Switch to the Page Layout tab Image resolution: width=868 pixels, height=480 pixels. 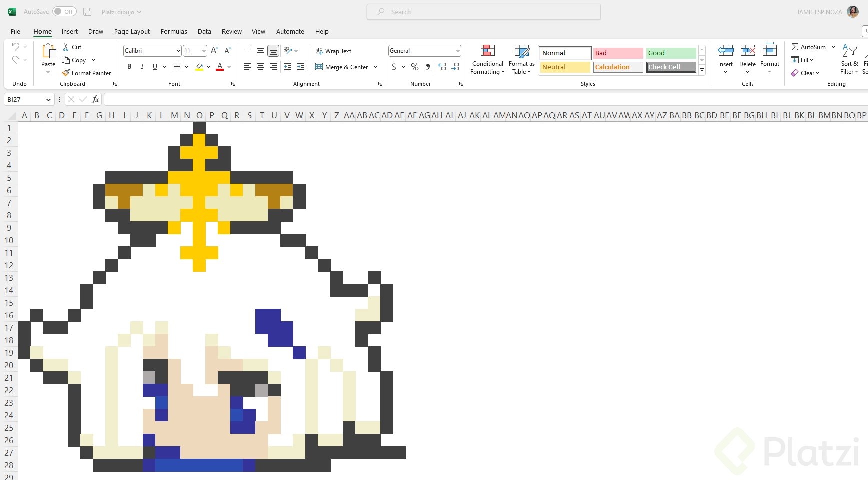tap(132, 31)
